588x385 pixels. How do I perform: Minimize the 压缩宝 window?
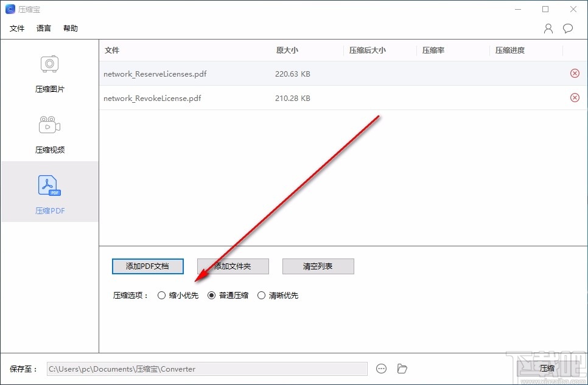(518, 9)
